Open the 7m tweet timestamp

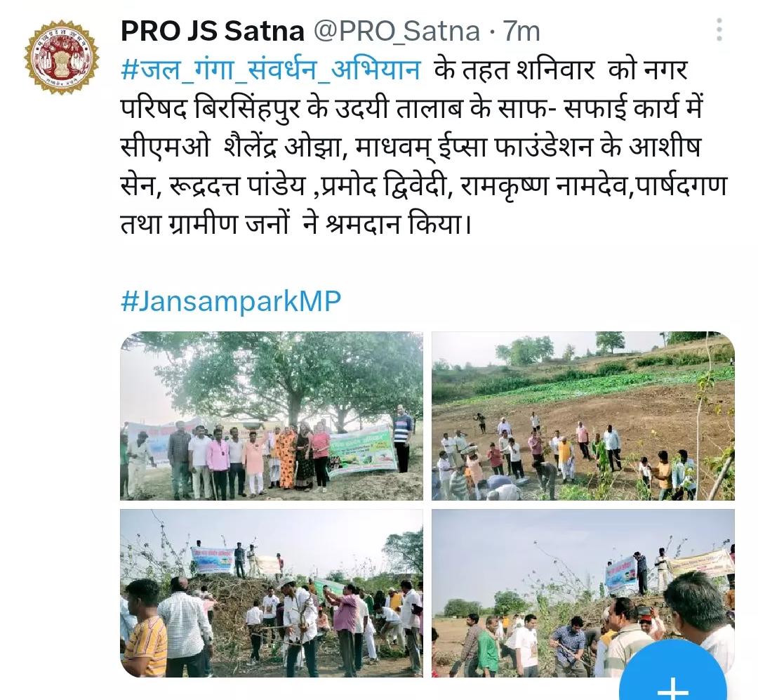[x=521, y=32]
